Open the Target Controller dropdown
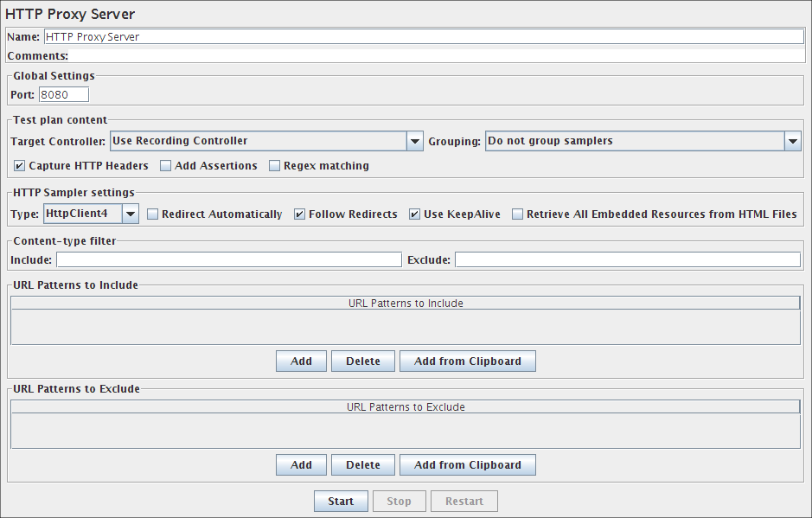 pos(413,141)
